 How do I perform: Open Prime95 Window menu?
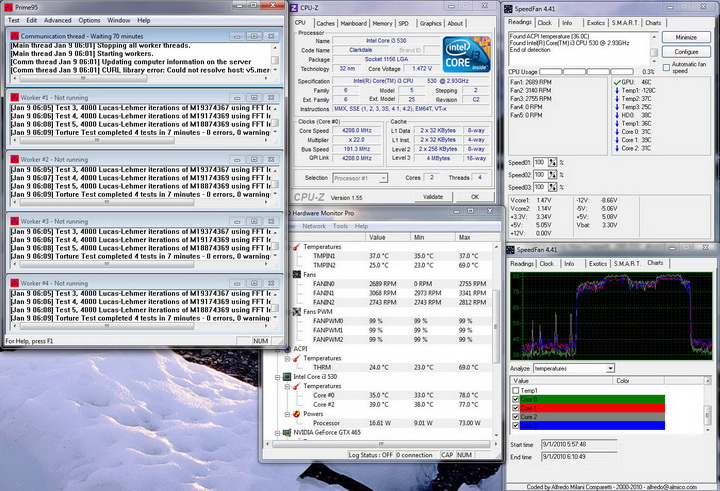tap(118, 21)
